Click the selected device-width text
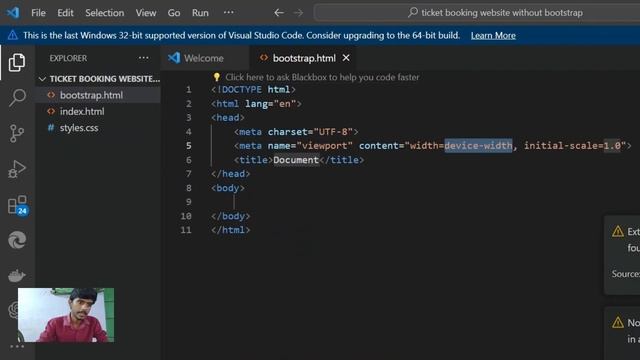This screenshot has width=640, height=360. pos(478,145)
